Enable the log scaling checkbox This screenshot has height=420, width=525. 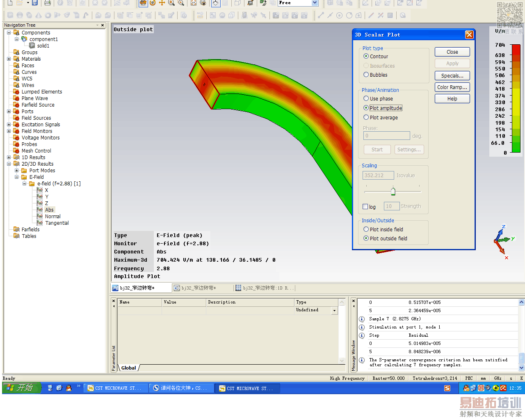click(x=365, y=207)
